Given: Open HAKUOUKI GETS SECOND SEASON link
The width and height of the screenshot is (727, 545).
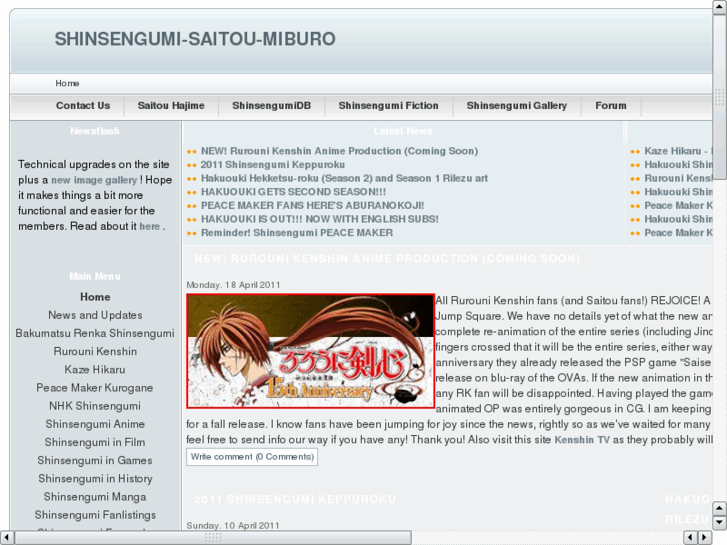Looking at the screenshot, I should 293,192.
